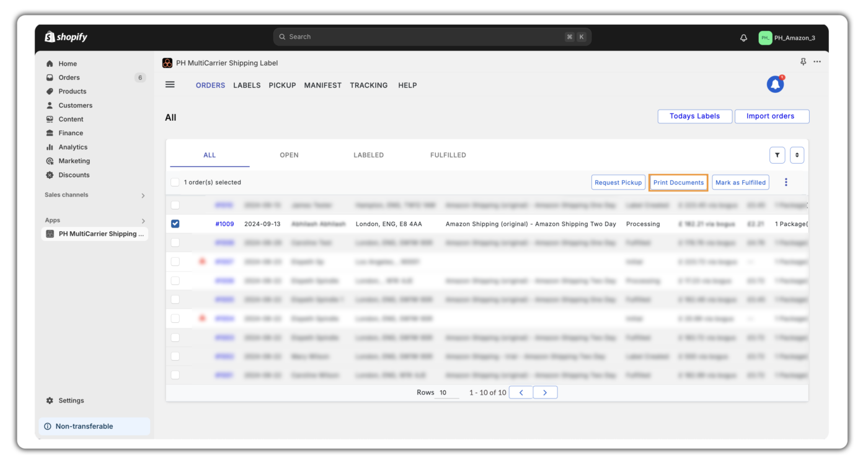This screenshot has width=868, height=461.
Task: Switch to the FULFILLED tab
Action: [448, 155]
